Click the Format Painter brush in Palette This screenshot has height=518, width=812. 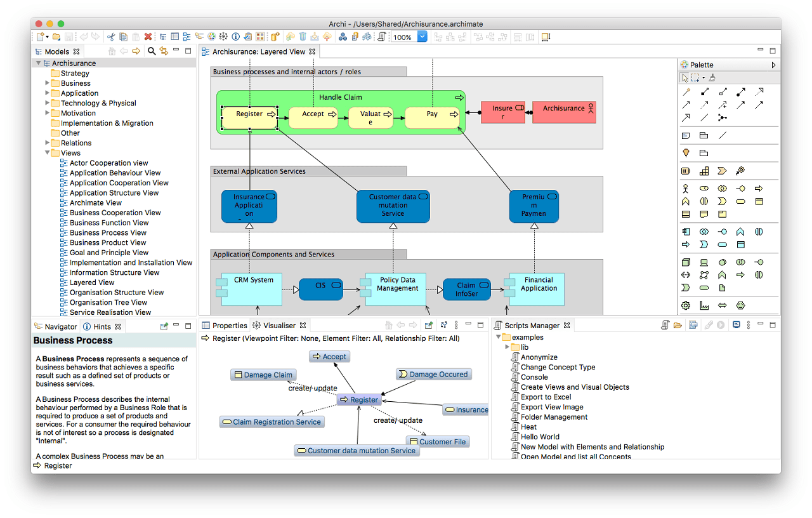tap(712, 78)
